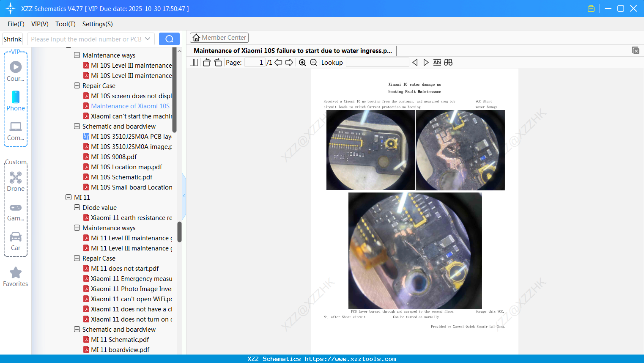Collapse Maintenance ways above Mi 11 Level III
The width and height of the screenshot is (644, 363).
[x=77, y=228]
